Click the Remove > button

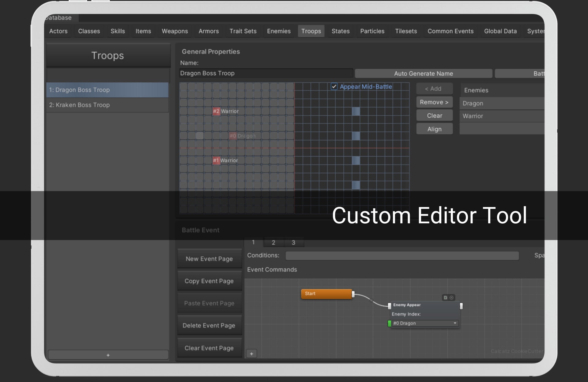[434, 102]
